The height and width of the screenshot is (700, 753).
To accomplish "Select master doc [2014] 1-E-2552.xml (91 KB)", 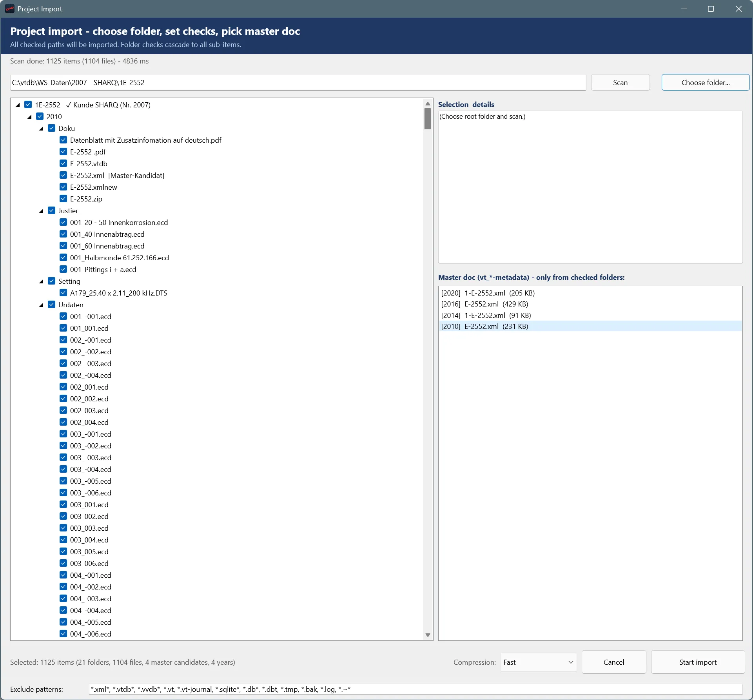I will pos(590,315).
